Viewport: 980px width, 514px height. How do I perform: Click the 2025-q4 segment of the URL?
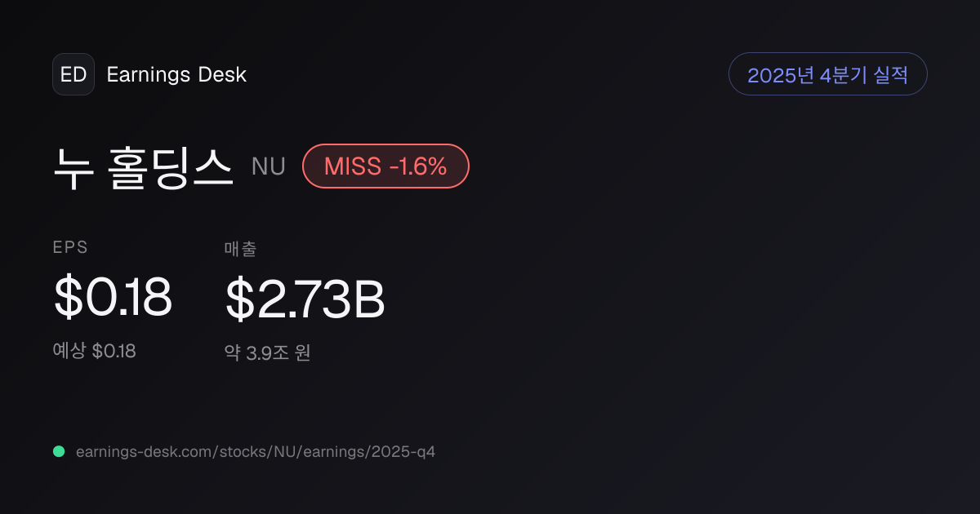pyautogui.click(x=404, y=451)
